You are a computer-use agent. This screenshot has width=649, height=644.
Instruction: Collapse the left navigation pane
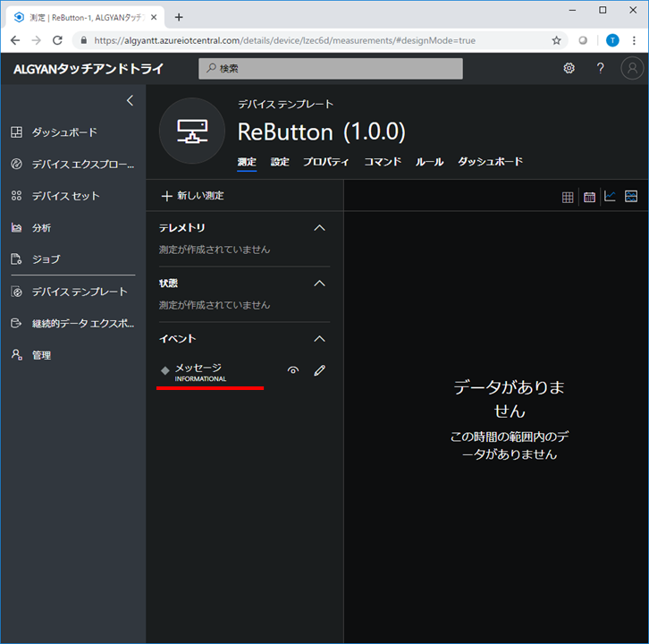point(130,100)
